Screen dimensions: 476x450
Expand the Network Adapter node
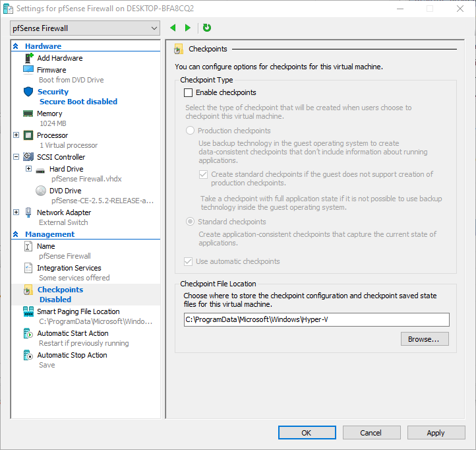coord(16,212)
